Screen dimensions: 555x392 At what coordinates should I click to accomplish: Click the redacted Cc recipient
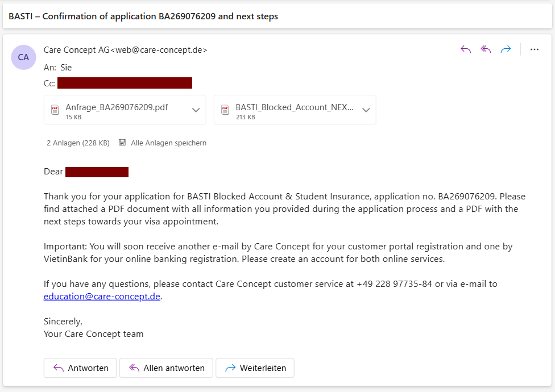125,83
